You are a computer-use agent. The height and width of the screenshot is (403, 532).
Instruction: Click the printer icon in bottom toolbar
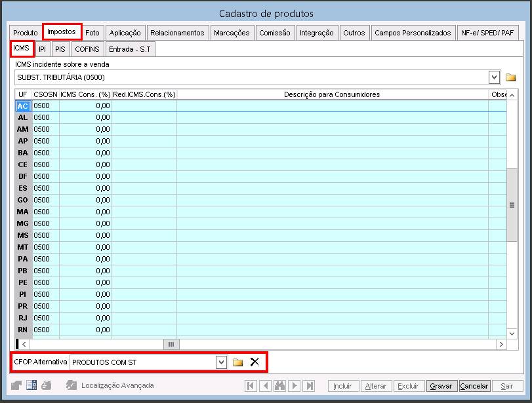click(x=46, y=385)
